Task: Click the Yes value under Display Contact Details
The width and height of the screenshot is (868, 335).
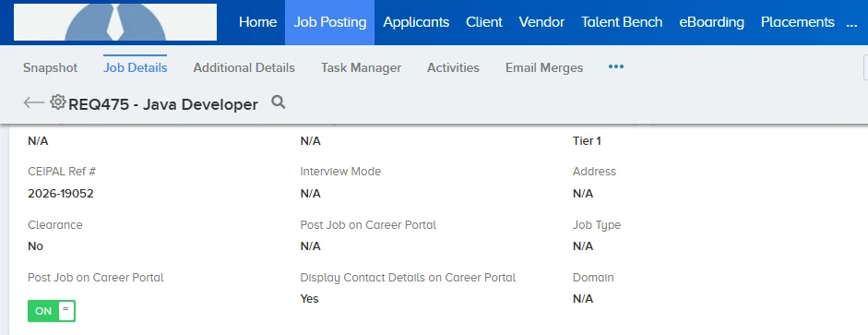Action: tap(309, 299)
